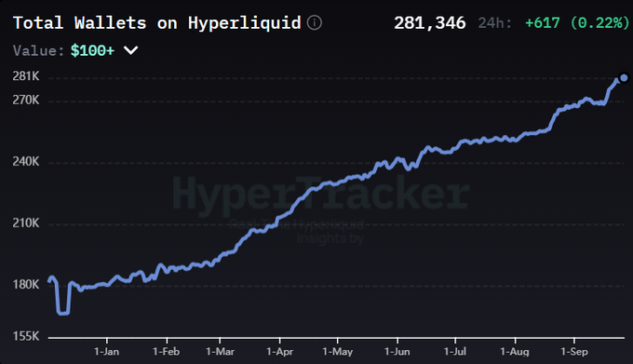633x364 pixels.
Task: Click the 1-Aug x-axis label
Action: (x=515, y=352)
